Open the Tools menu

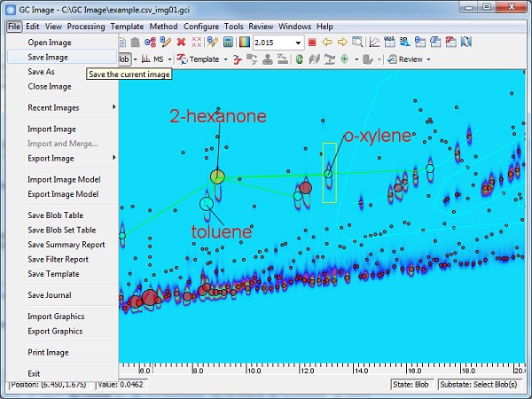tap(233, 27)
